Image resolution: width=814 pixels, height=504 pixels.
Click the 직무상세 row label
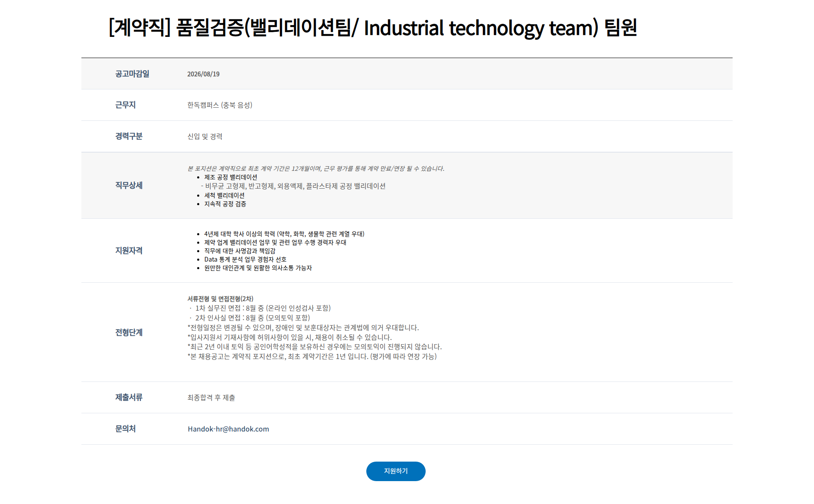tap(129, 185)
